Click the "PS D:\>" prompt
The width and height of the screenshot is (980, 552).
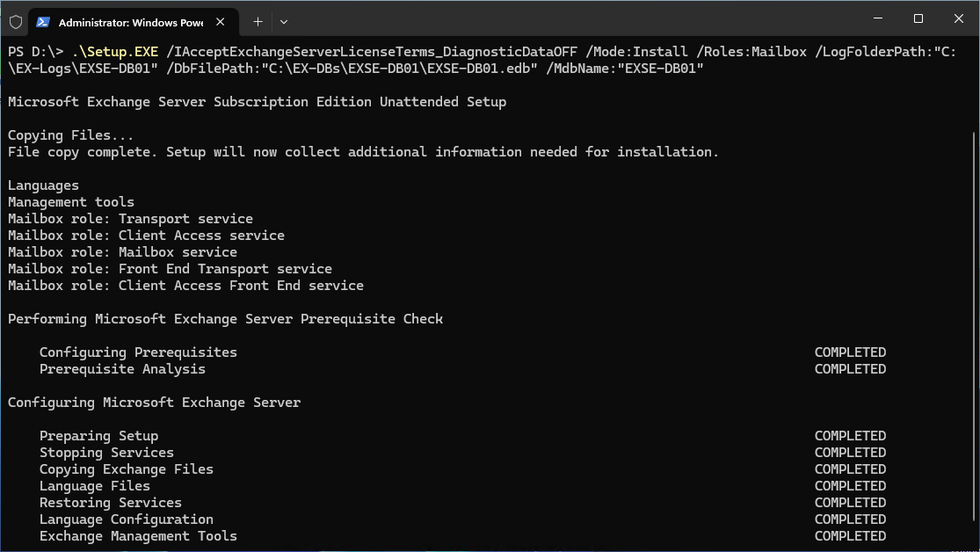(35, 52)
